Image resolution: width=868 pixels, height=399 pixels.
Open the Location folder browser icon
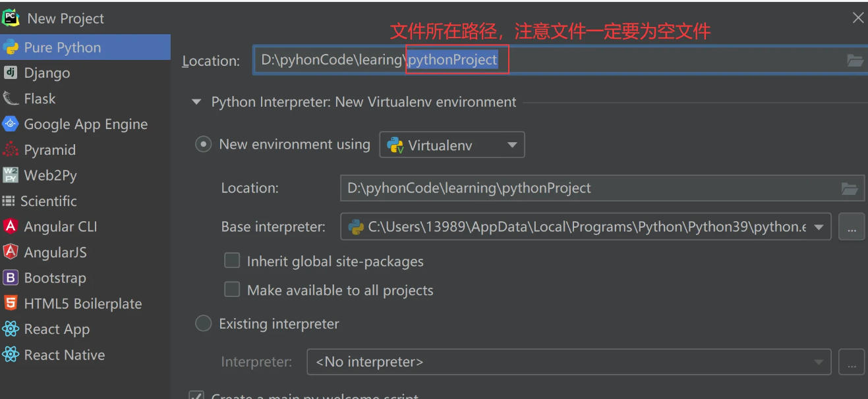(x=855, y=60)
